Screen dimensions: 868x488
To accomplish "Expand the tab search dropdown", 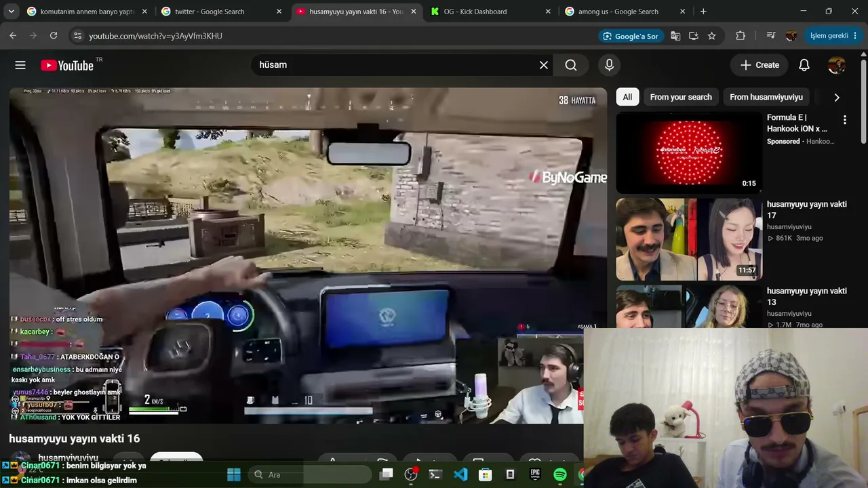I will point(10,12).
